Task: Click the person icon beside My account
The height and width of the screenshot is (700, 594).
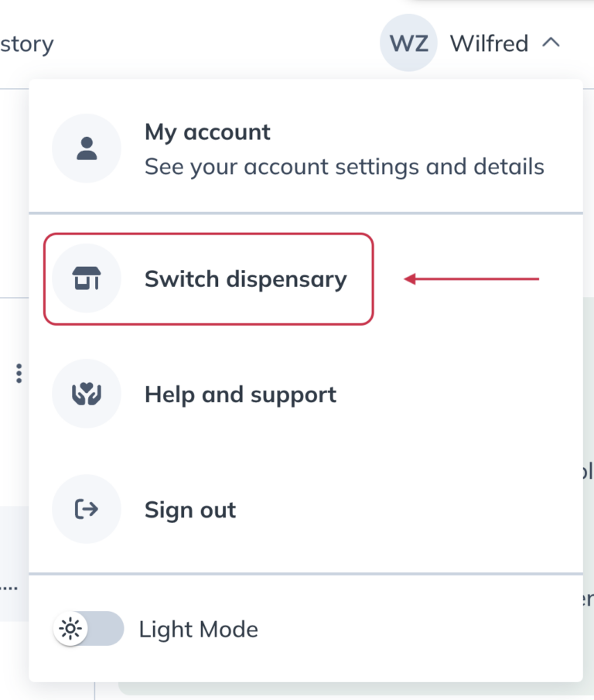Action: [x=86, y=148]
